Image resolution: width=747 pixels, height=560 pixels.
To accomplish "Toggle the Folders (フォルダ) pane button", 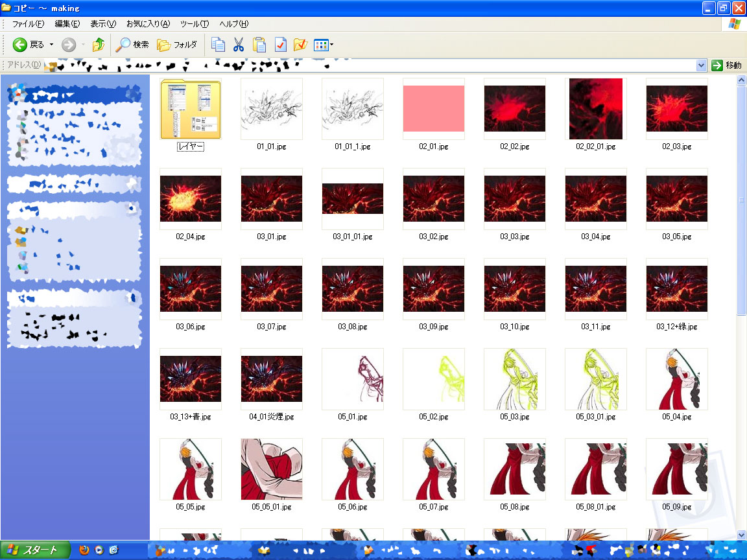I will point(177,45).
